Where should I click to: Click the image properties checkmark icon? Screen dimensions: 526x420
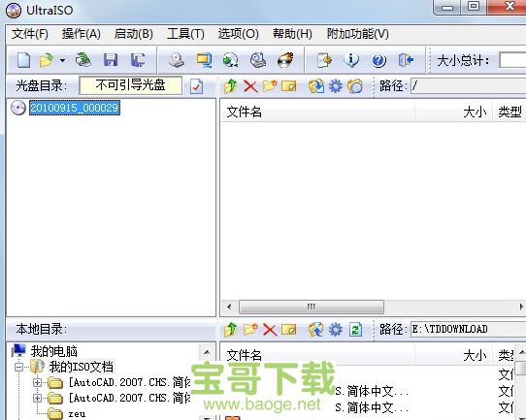[x=197, y=86]
